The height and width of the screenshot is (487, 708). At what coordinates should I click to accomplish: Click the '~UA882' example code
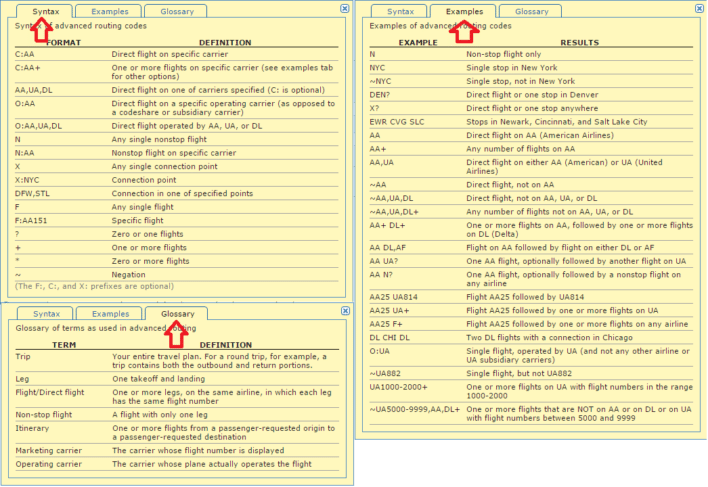(385, 374)
